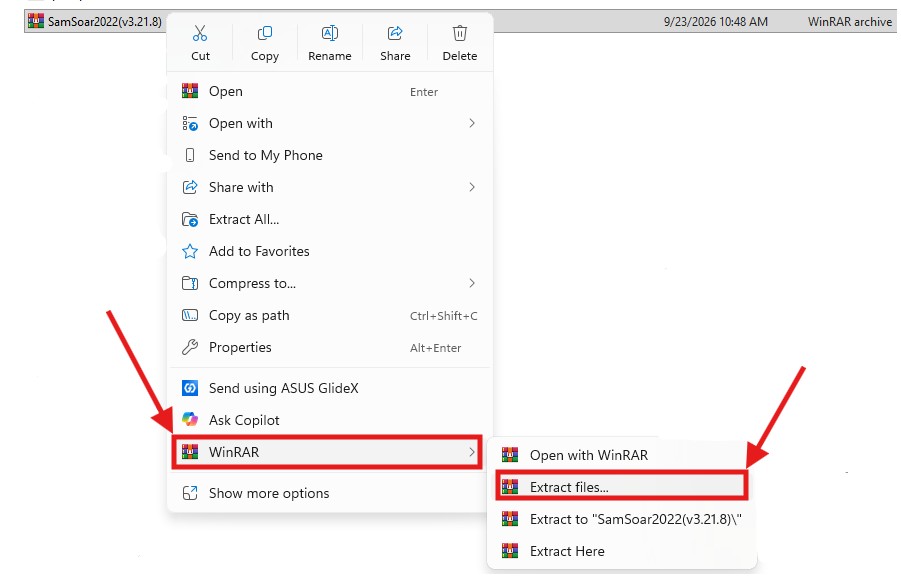The width and height of the screenshot is (901, 584).
Task: Select Send using ASUS GlideX
Action: [x=330, y=388]
